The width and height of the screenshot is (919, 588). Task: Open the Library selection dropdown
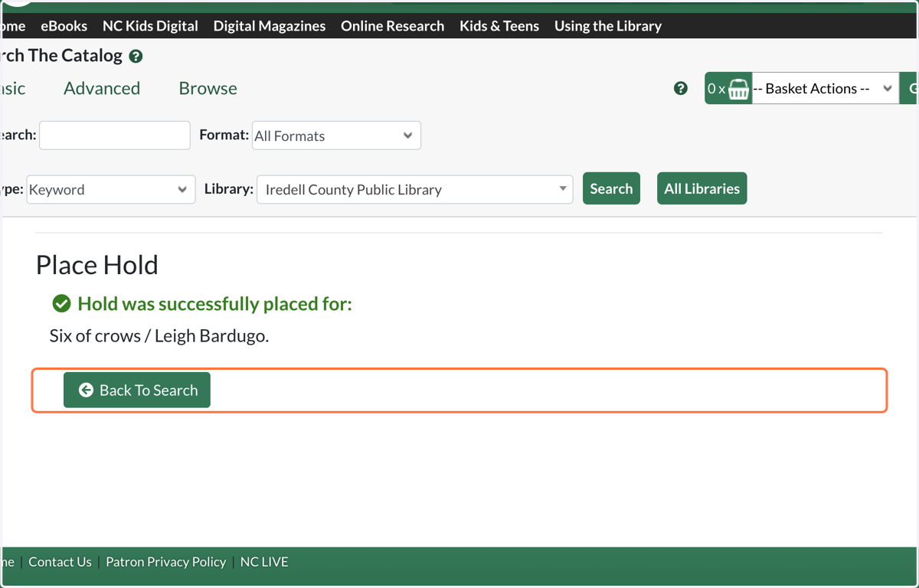(415, 189)
